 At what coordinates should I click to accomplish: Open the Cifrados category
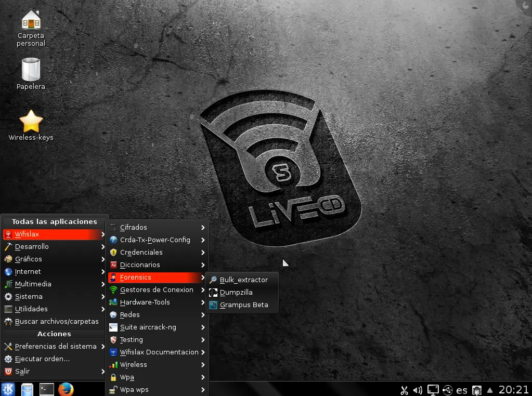158,228
